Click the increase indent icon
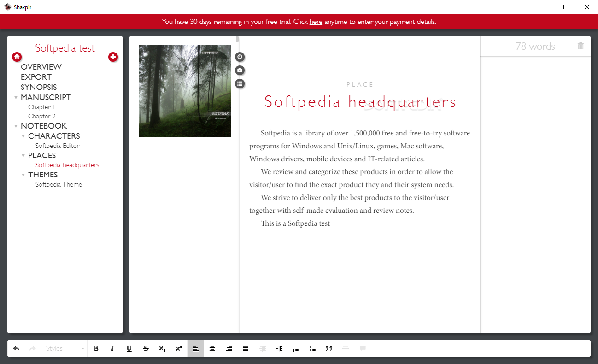The image size is (598, 364). pyautogui.click(x=279, y=348)
